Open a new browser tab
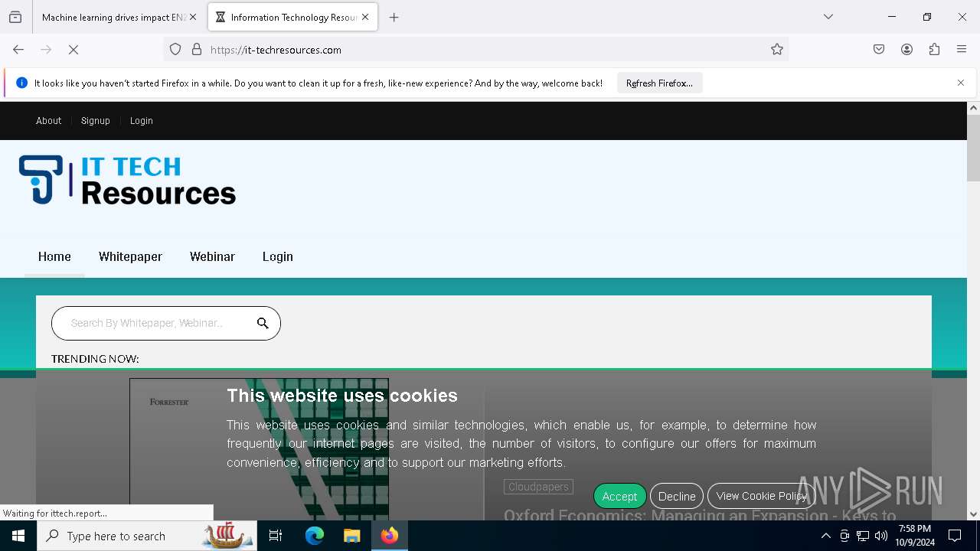 click(x=394, y=17)
